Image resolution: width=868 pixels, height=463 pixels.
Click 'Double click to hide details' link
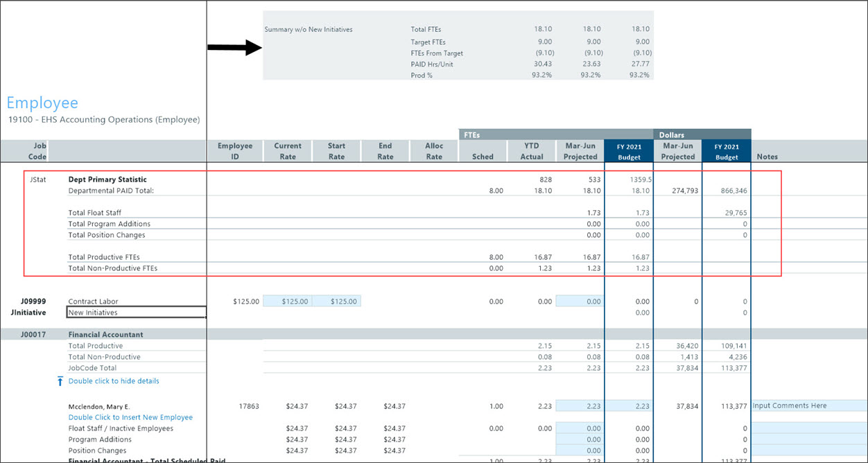coord(114,381)
